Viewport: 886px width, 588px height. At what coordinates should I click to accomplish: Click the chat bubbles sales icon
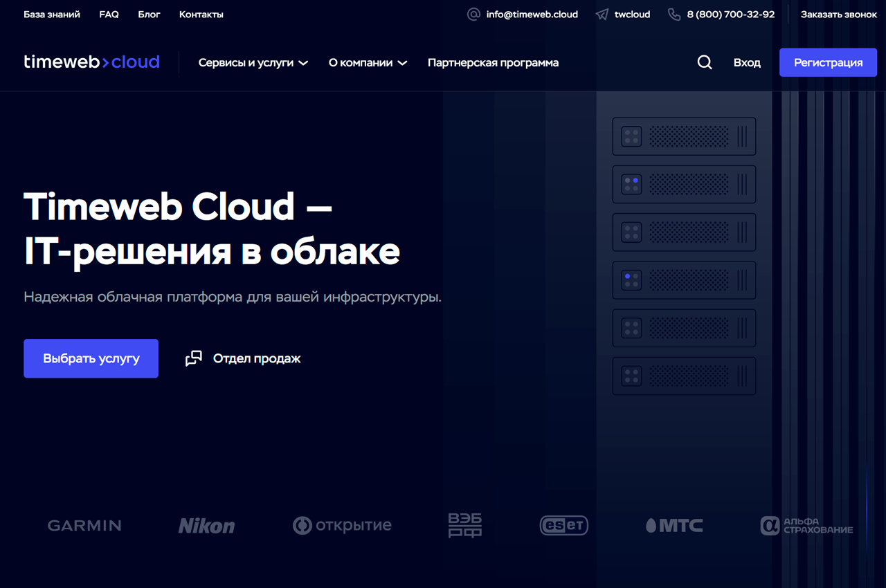[194, 358]
